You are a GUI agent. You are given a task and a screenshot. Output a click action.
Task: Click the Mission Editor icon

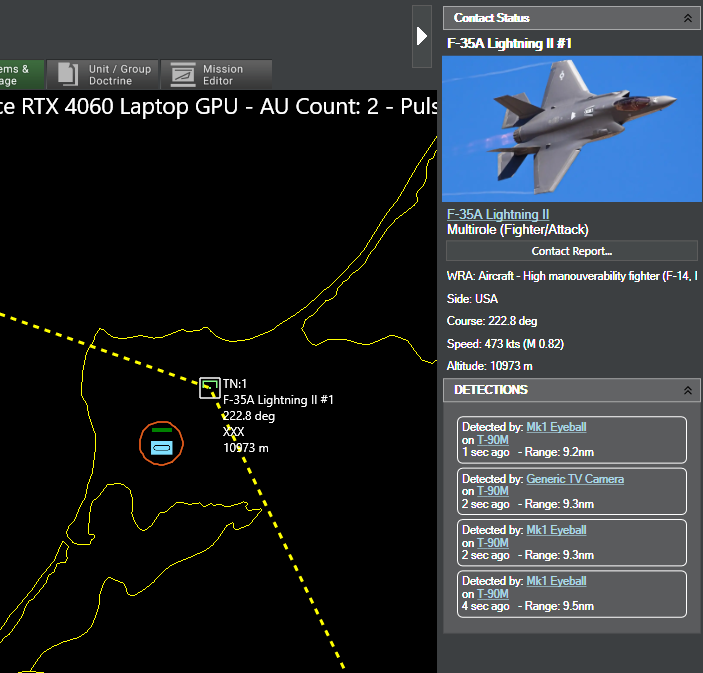[182, 74]
